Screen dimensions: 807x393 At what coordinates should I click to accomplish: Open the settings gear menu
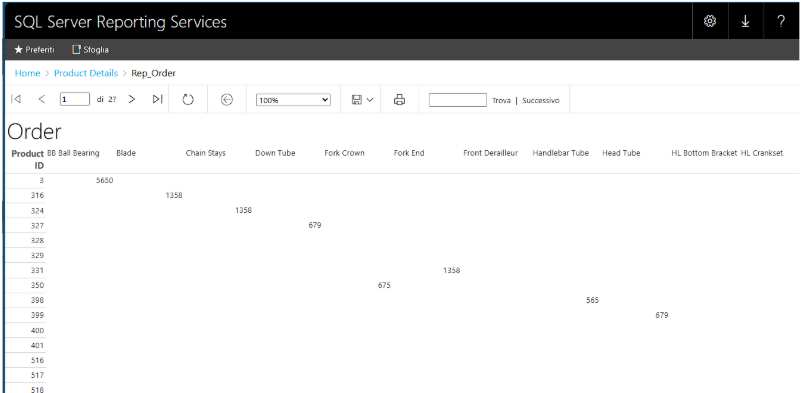[710, 21]
